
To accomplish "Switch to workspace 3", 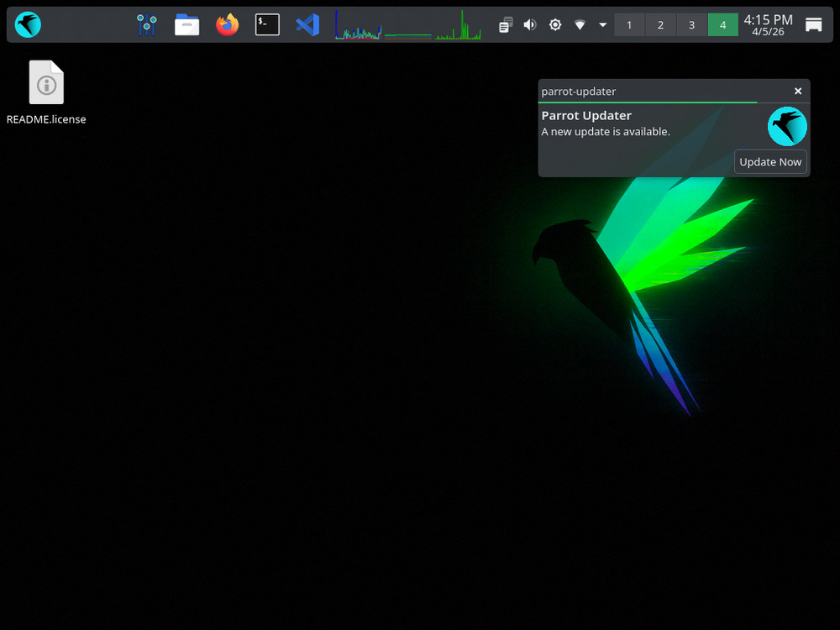I will [x=691, y=24].
